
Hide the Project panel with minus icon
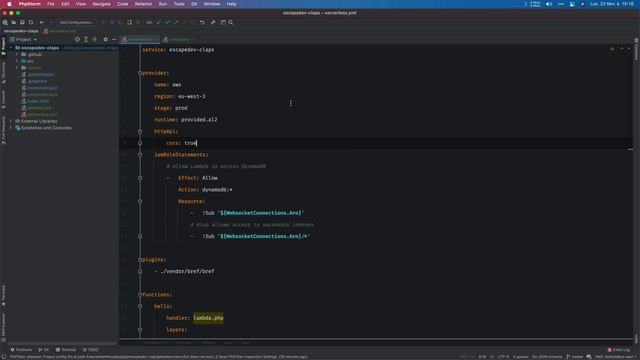point(114,40)
